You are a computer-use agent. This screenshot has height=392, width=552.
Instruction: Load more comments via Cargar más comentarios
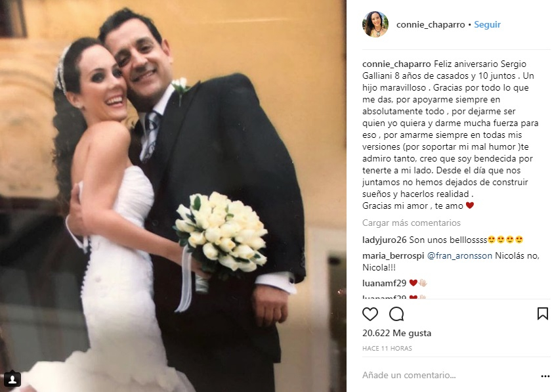tap(411, 223)
